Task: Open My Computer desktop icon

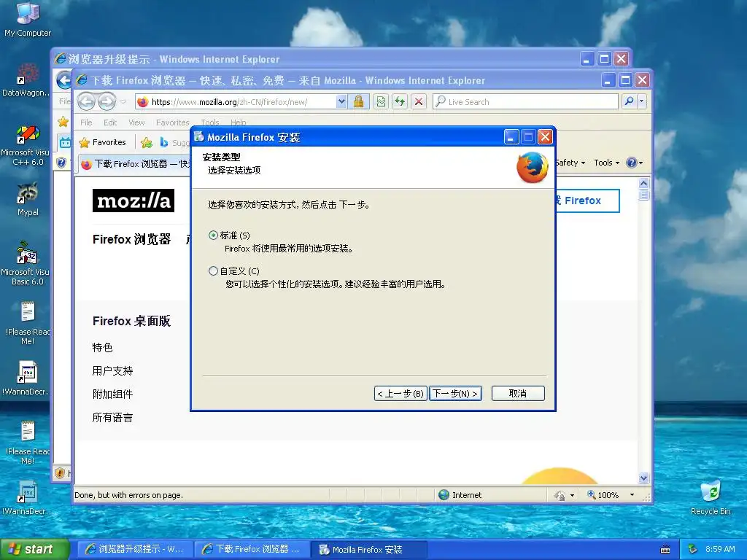Action: pos(28,19)
